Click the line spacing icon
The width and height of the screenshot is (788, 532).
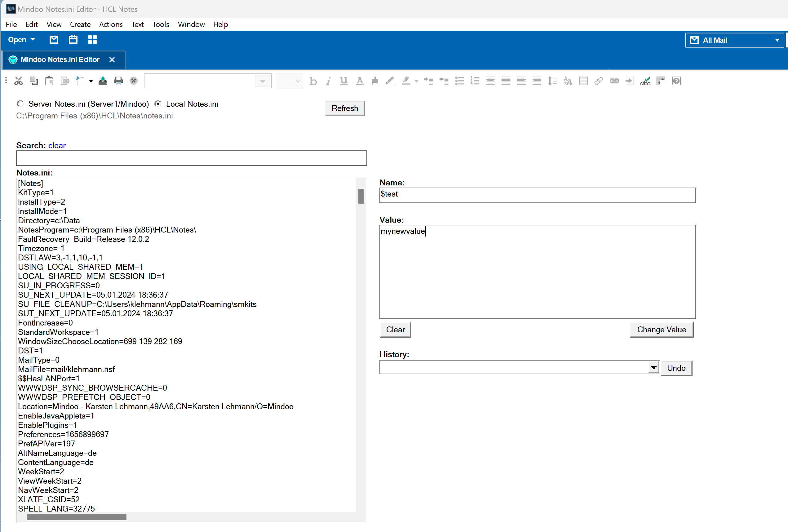click(552, 81)
